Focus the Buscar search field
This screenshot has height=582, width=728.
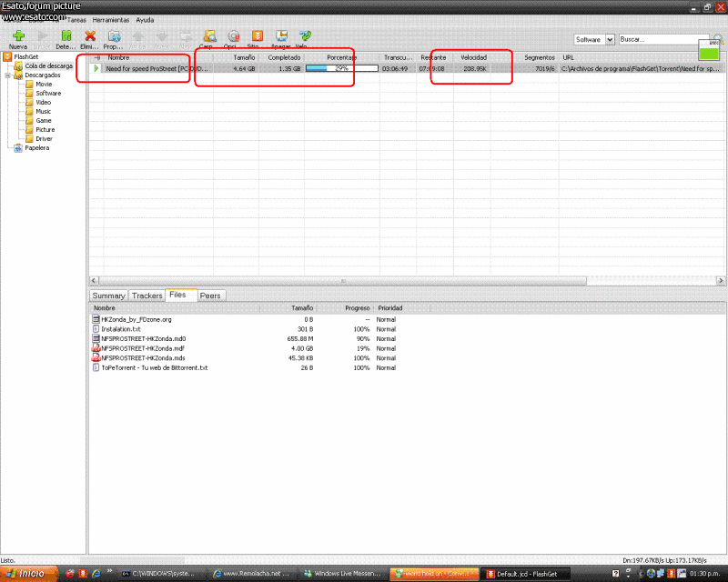(664, 39)
